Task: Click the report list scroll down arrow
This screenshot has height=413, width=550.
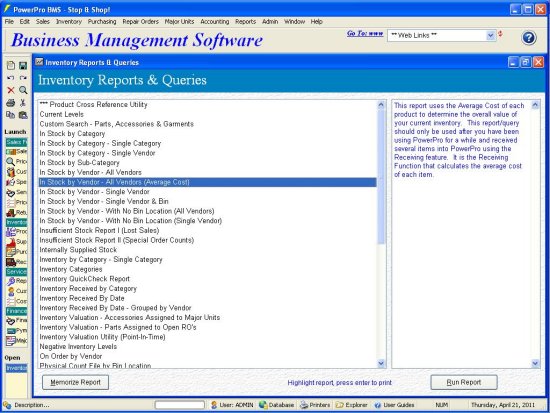Action: 381,364
